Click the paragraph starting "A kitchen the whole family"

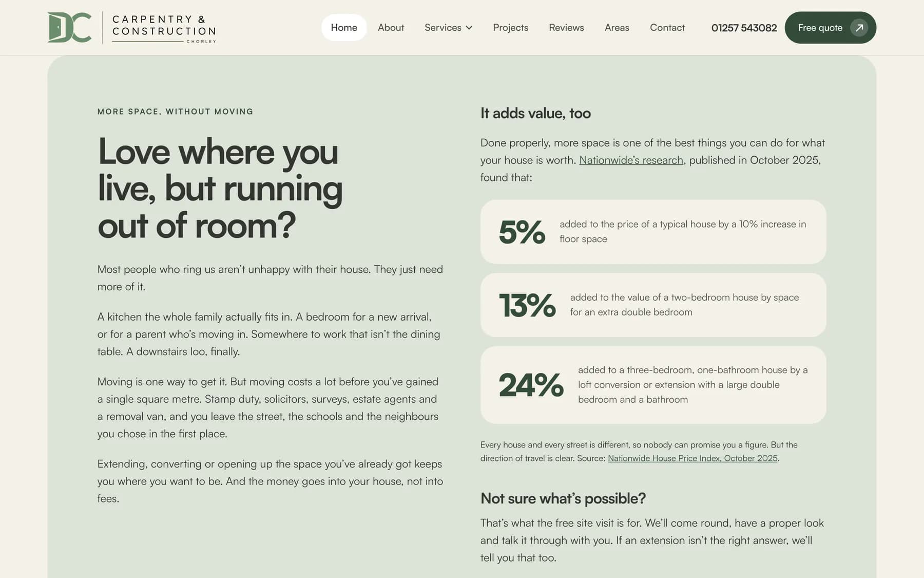click(x=269, y=334)
